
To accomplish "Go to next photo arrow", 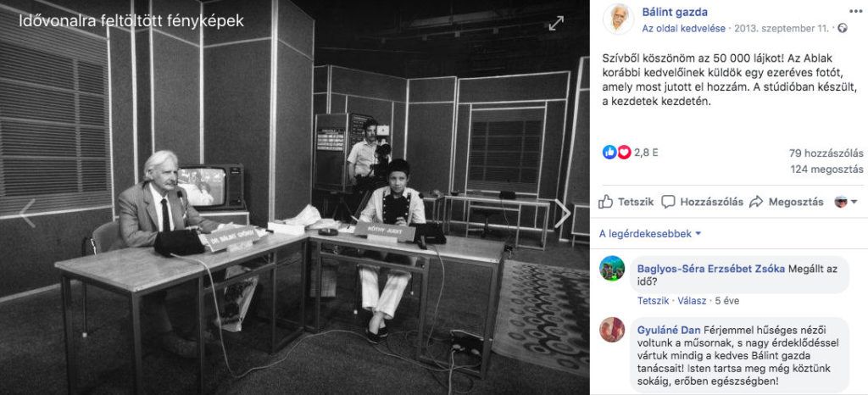I will coord(563,214).
